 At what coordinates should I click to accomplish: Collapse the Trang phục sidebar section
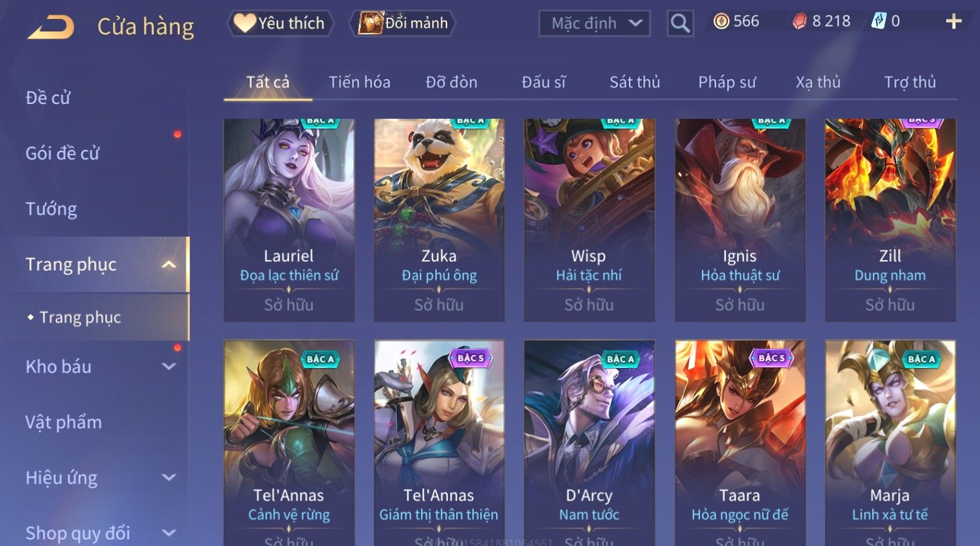click(168, 265)
